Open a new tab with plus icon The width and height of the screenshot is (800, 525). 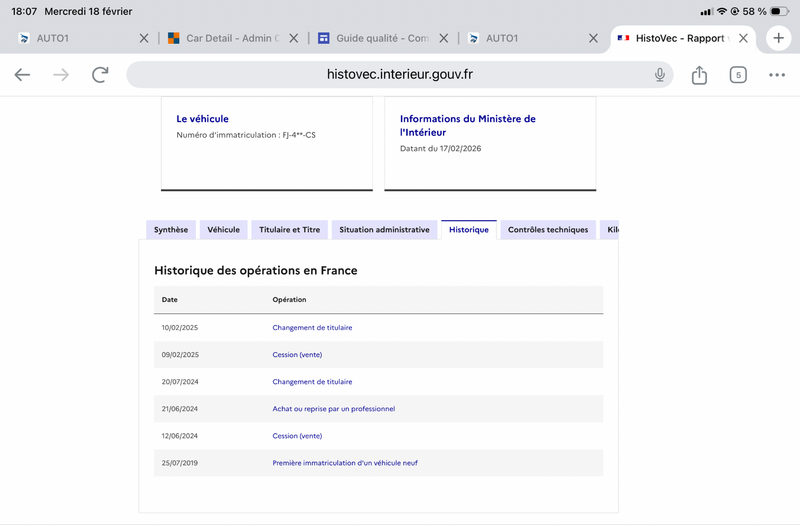(x=778, y=38)
